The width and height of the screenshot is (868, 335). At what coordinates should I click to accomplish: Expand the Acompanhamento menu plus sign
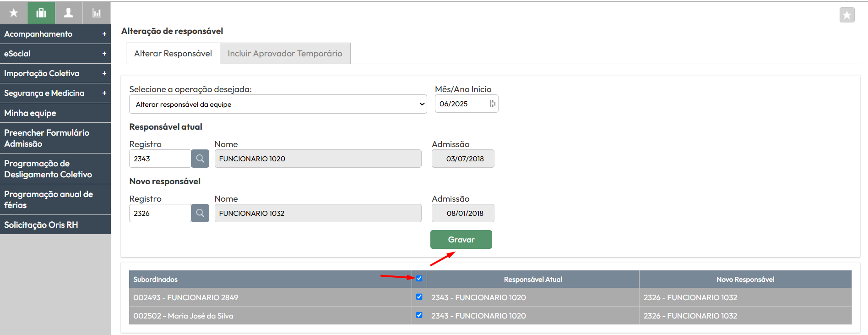[104, 34]
